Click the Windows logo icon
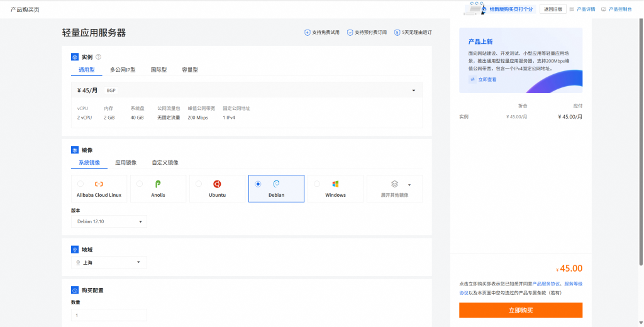Image resolution: width=644 pixels, height=327 pixels. coord(335,184)
